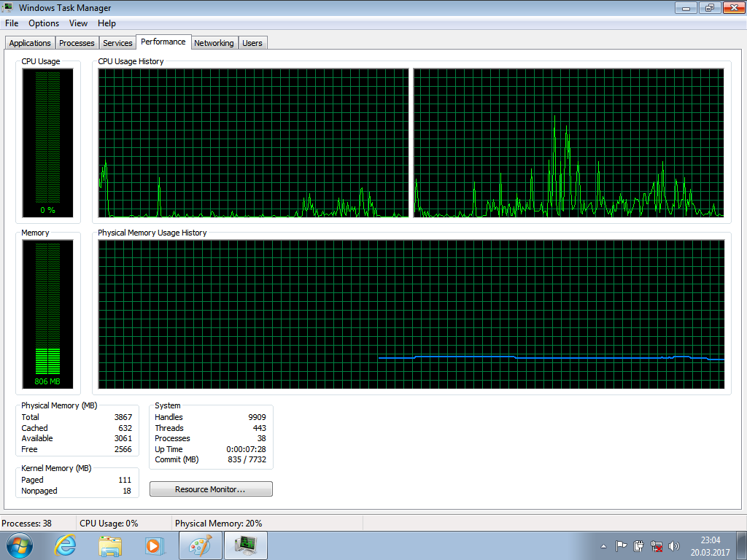Switch to the Users tab
Image resolution: width=747 pixels, height=560 pixels.
[252, 43]
